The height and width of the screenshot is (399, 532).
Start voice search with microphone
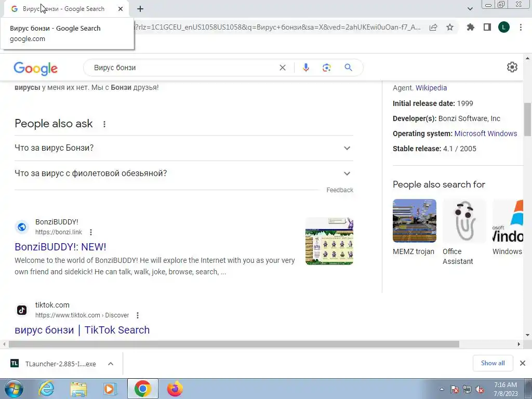point(305,68)
